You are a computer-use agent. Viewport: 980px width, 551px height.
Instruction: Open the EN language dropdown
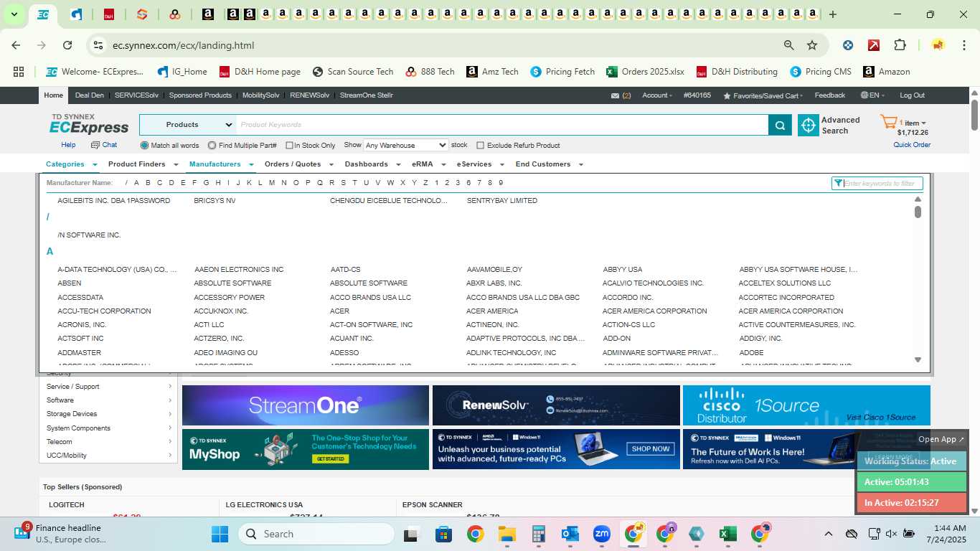[x=873, y=95]
